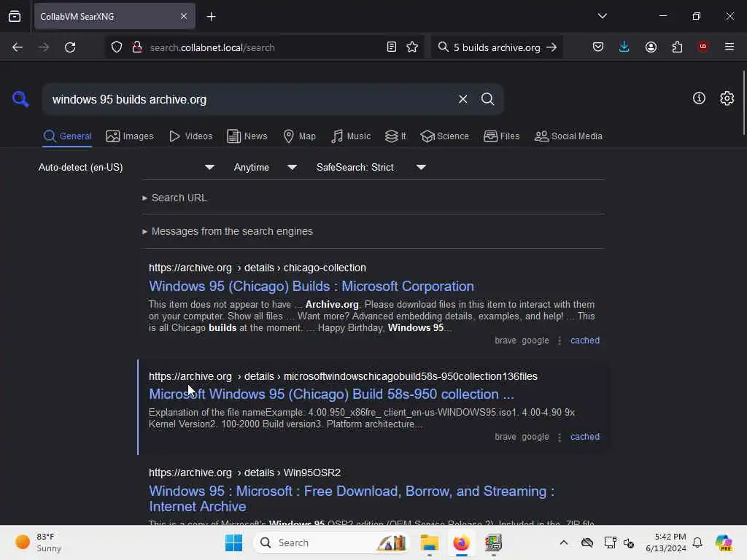Go back to the previous page
Screen dimensions: 747x560
coord(18,47)
